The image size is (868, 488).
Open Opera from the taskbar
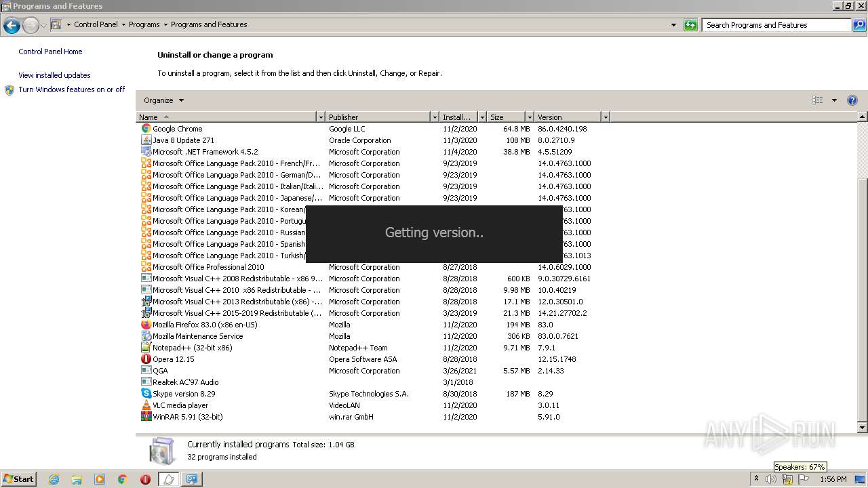coord(145,479)
